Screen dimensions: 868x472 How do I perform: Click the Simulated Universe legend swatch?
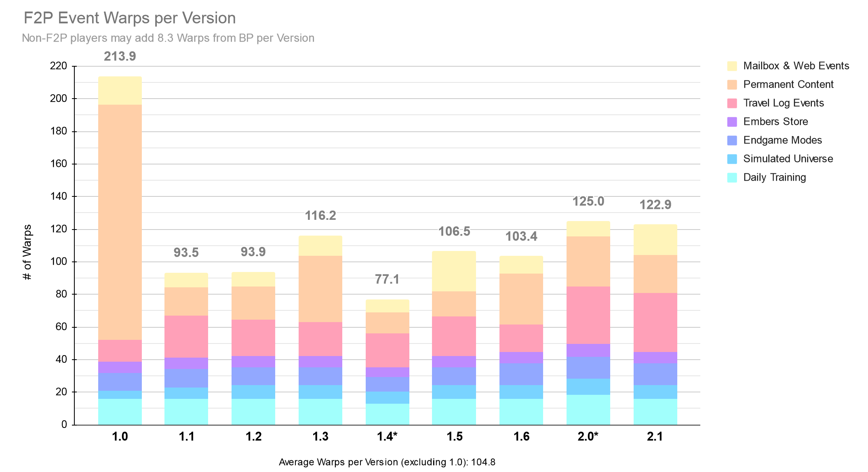point(732,159)
